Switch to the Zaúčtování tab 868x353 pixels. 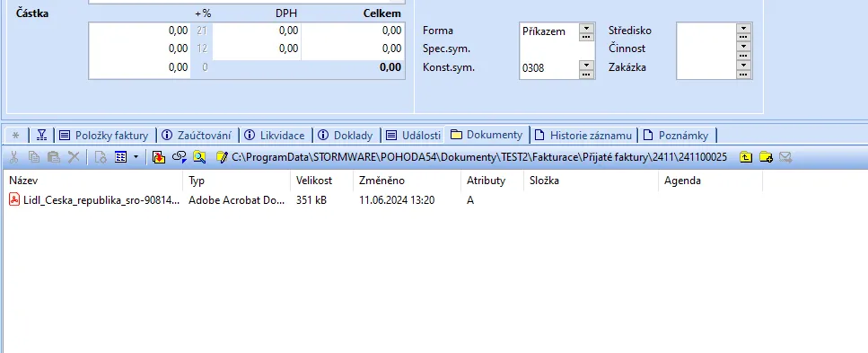click(x=197, y=136)
